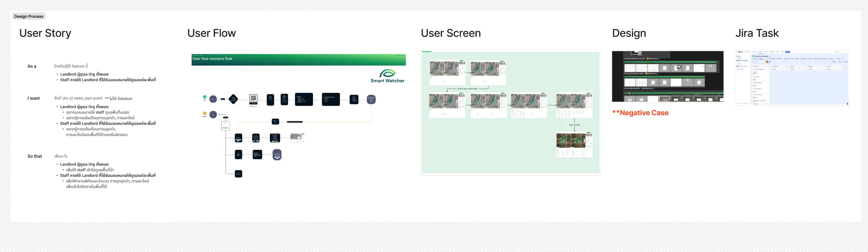Select the bullet 'อยากมอบหมายให้ staff ดูแลพื้นที่แปลง'
This screenshot has width=868, height=252.
98,112
